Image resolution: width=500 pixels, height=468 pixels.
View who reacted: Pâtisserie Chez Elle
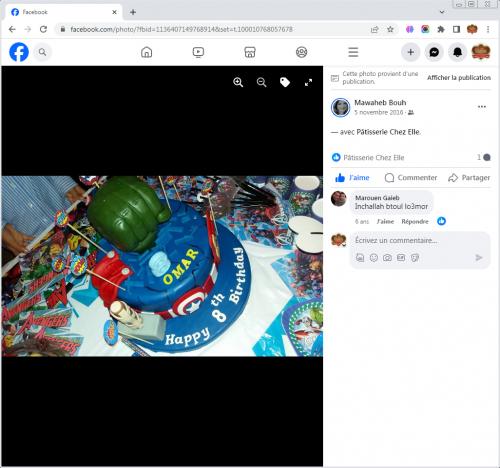tap(374, 157)
